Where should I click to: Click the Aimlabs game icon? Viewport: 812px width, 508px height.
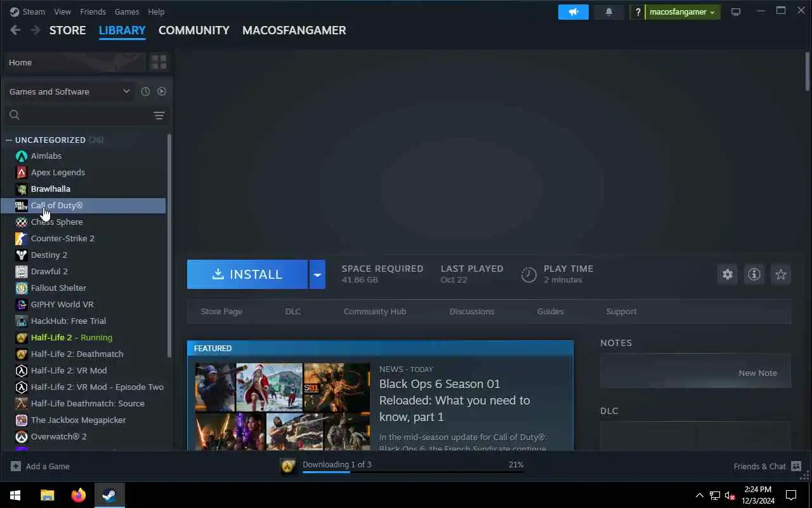(22, 156)
